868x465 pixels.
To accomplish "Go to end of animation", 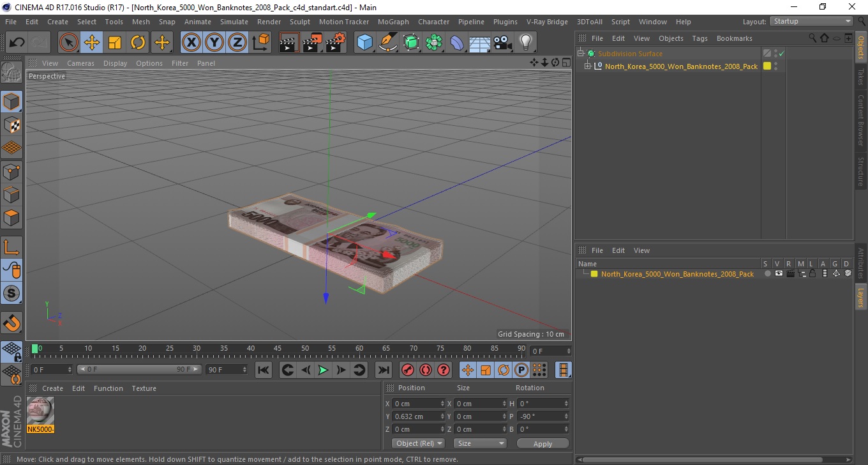I will [x=383, y=370].
